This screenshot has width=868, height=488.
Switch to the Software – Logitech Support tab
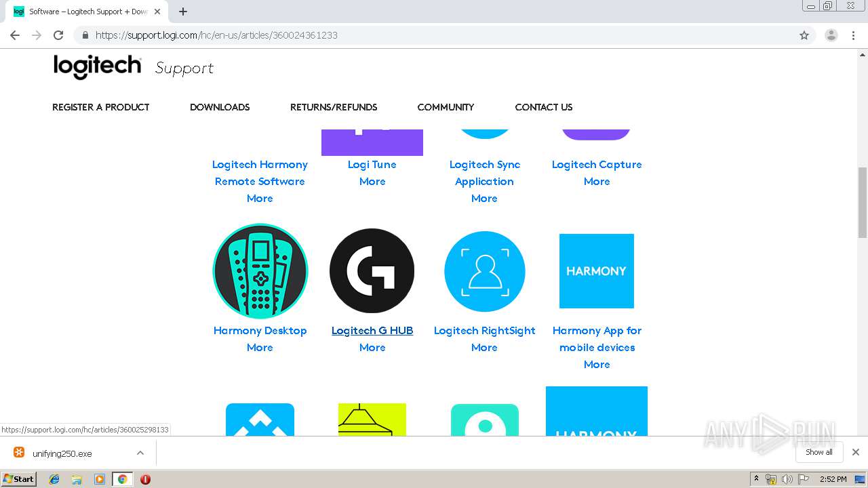[87, 12]
